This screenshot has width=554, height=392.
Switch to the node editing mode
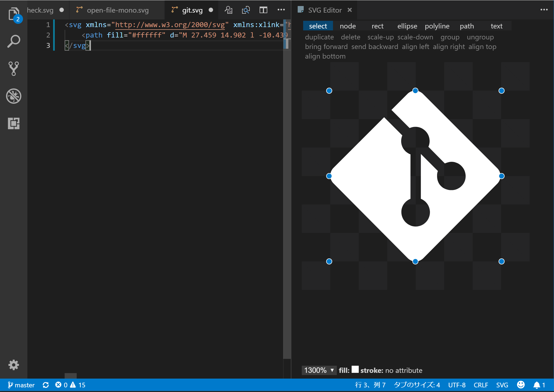point(348,26)
